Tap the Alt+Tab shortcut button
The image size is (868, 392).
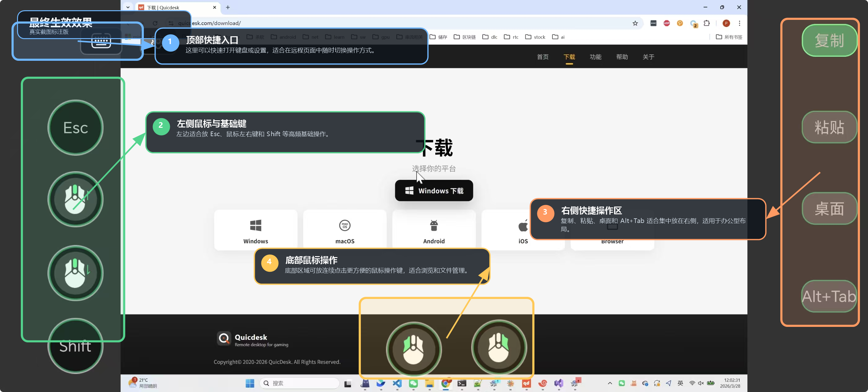829,296
